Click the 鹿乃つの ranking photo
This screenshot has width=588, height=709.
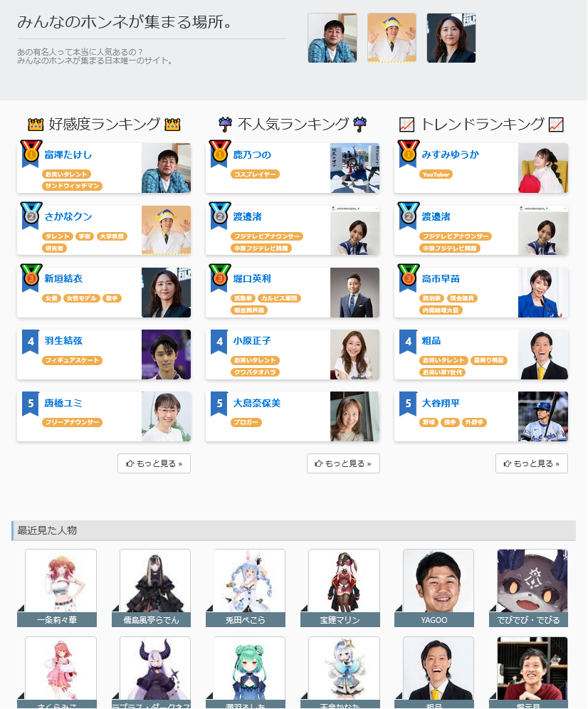click(355, 168)
